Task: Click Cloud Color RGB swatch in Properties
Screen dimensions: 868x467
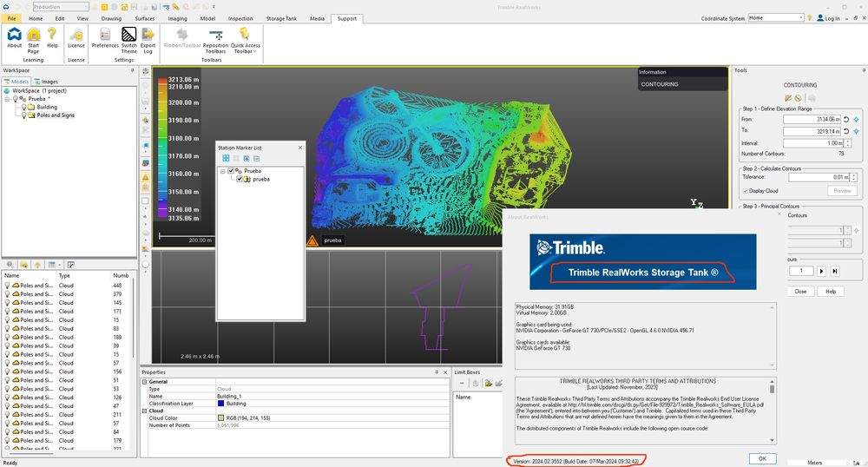Action: (220, 418)
